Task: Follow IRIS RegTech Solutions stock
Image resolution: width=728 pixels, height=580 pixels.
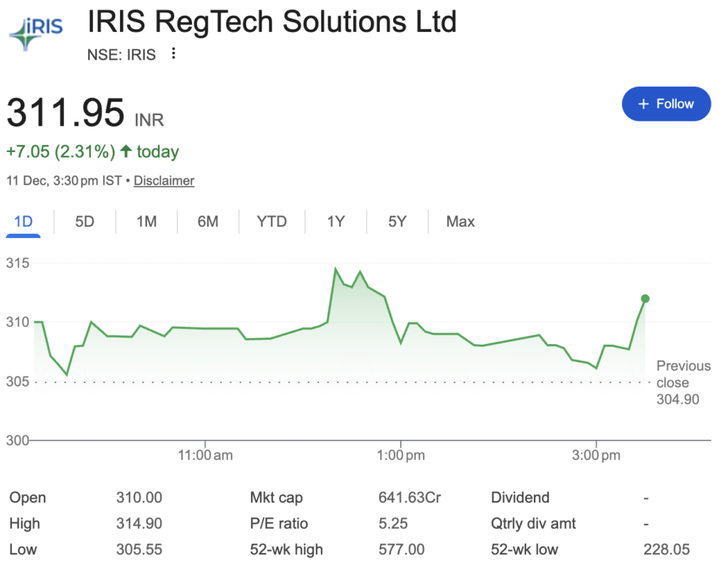Action: click(666, 104)
